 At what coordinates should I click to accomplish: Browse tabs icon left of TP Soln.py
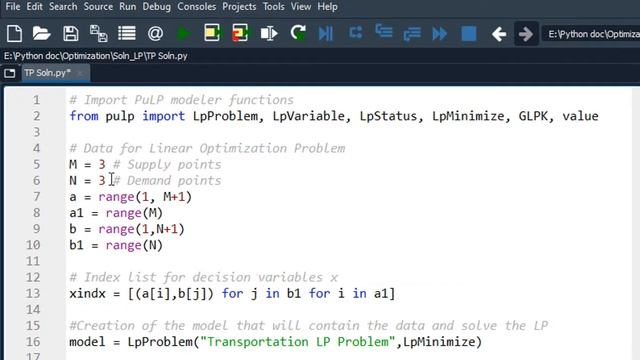click(x=10, y=73)
